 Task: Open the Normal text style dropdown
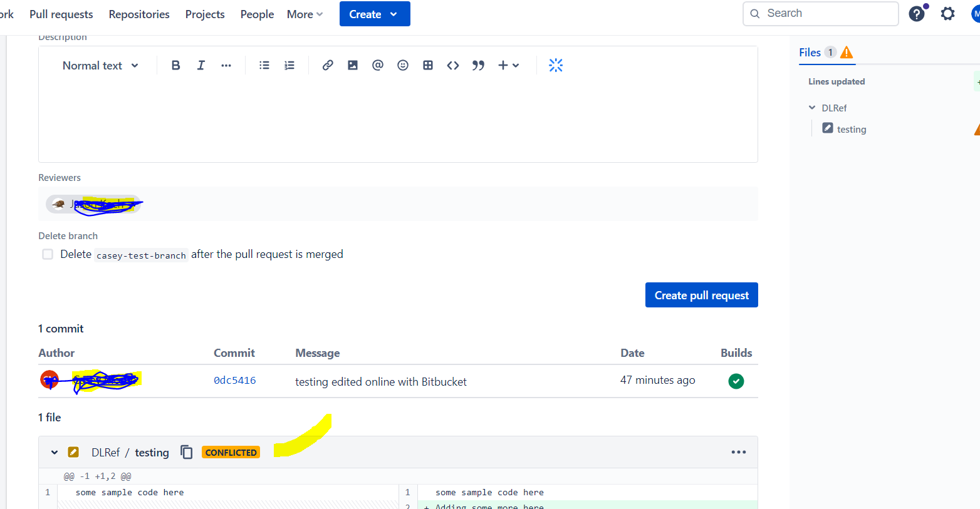tap(100, 66)
